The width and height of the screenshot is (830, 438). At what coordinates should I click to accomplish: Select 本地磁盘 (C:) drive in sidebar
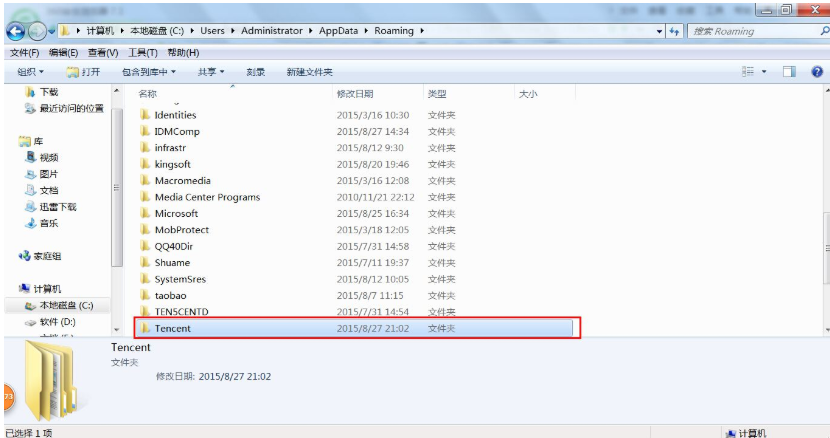[65, 305]
